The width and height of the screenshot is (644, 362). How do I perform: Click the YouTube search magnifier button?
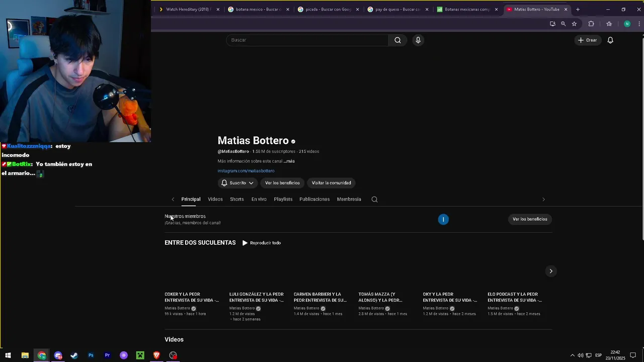coord(397,40)
